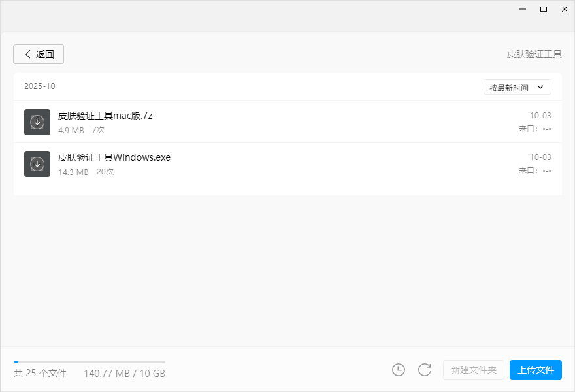Viewport: 575px width, 392px height.
Task: Open the history clock icon
Action: point(399,370)
